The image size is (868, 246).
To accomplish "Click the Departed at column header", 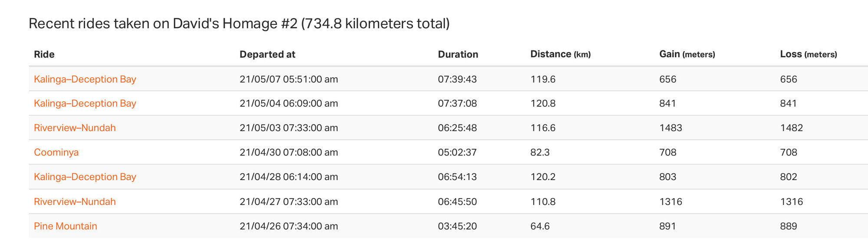I will [x=267, y=55].
